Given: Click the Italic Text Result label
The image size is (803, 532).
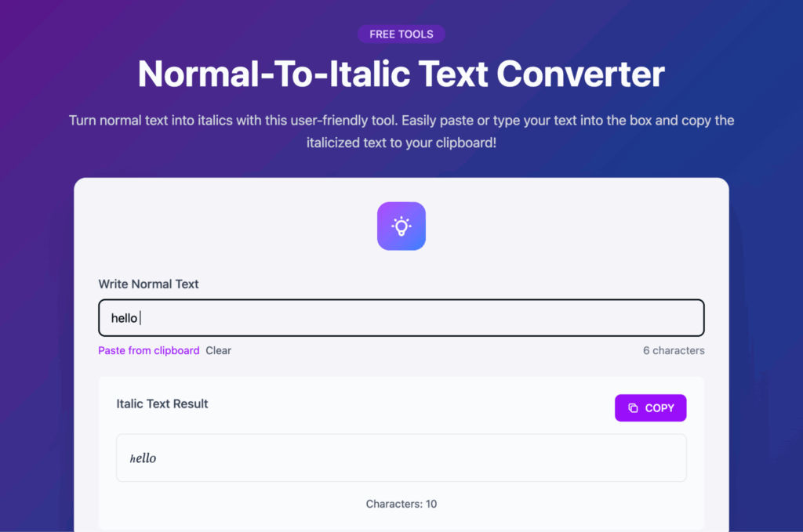Looking at the screenshot, I should click(162, 404).
